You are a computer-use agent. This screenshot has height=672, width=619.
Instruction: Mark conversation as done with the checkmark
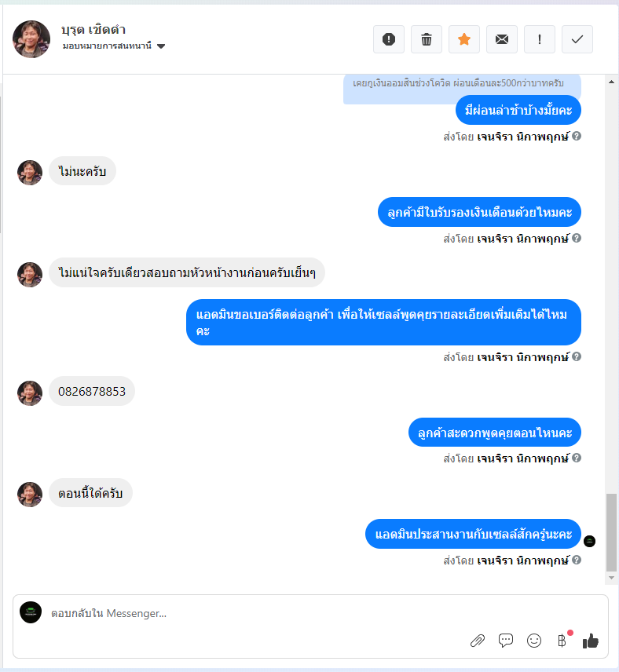[x=577, y=39]
